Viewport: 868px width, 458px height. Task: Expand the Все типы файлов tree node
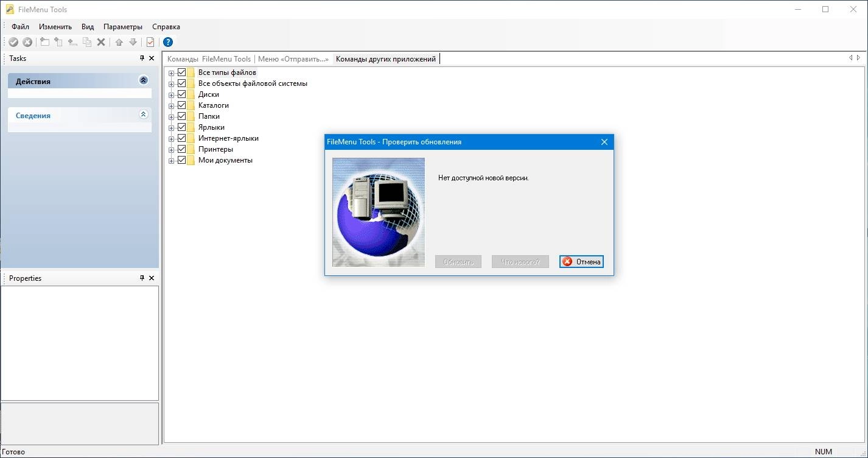(x=172, y=73)
